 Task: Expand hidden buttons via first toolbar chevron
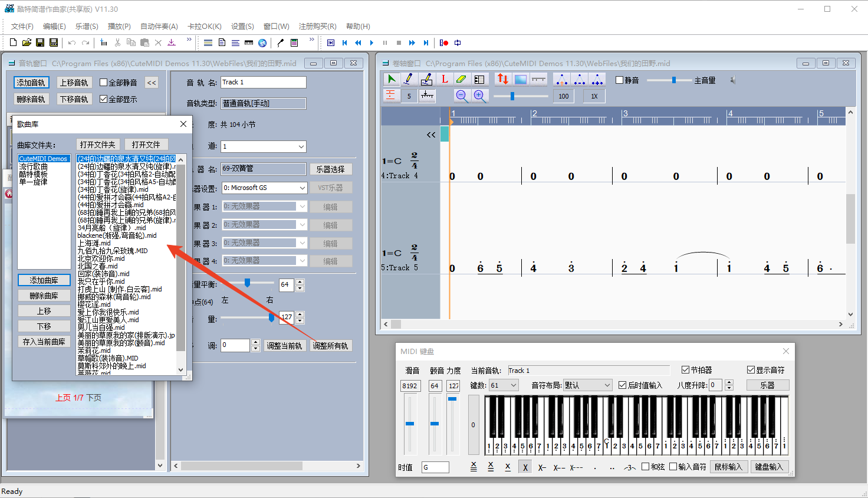pos(189,40)
